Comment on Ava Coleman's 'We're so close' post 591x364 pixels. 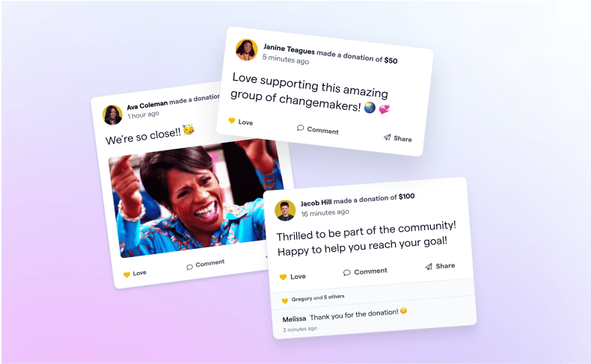click(x=206, y=265)
